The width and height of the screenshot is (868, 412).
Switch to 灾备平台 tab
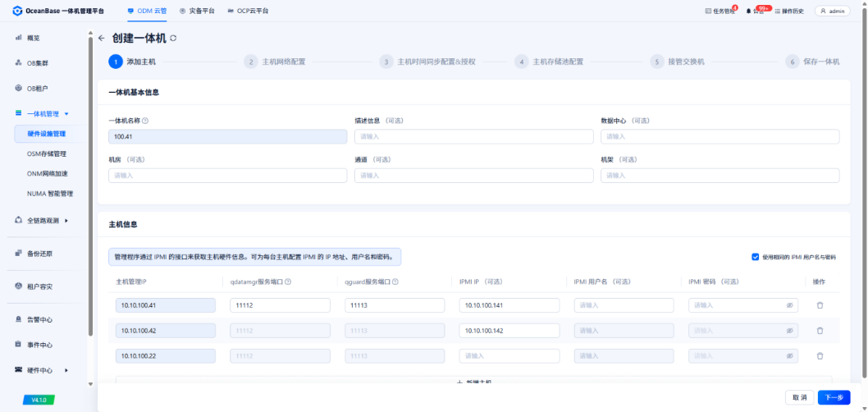(x=197, y=11)
